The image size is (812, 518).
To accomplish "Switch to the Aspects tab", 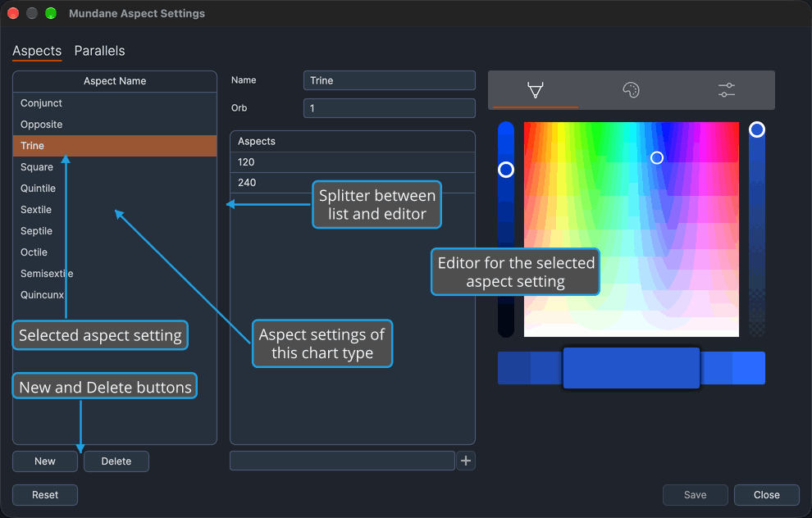I will pyautogui.click(x=37, y=51).
